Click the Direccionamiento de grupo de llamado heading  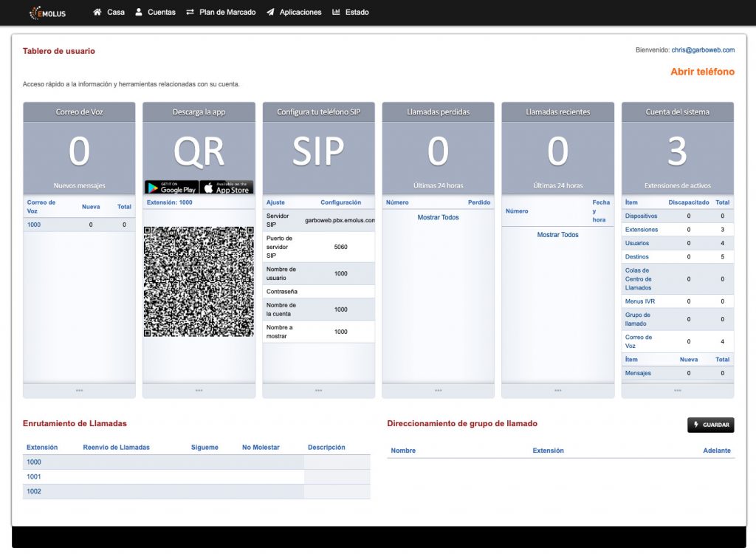(x=462, y=423)
